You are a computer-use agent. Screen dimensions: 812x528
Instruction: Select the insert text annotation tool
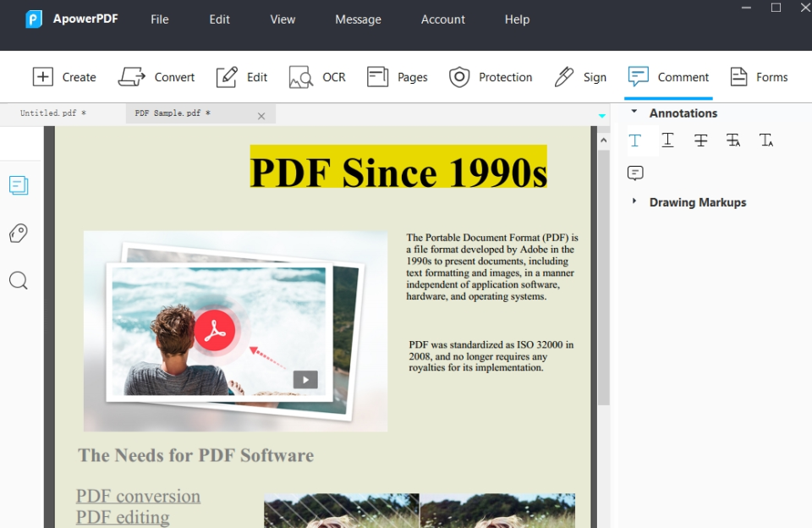point(765,140)
